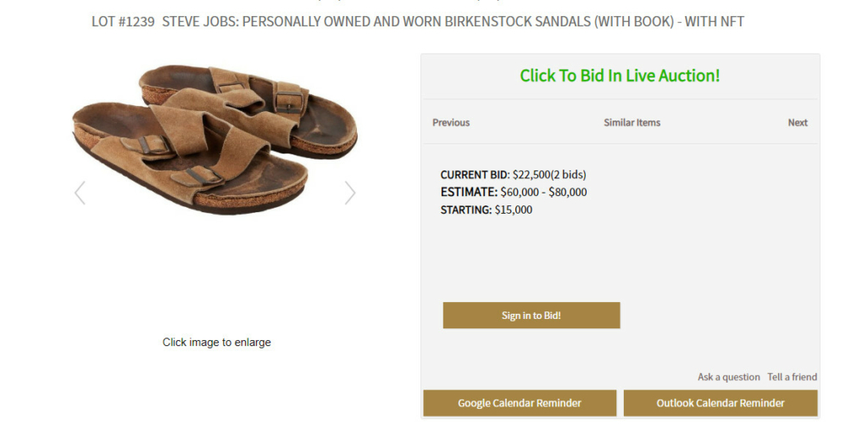868x425 pixels.
Task: Click the 'Click image to enlarge' caption
Action: pyautogui.click(x=216, y=343)
